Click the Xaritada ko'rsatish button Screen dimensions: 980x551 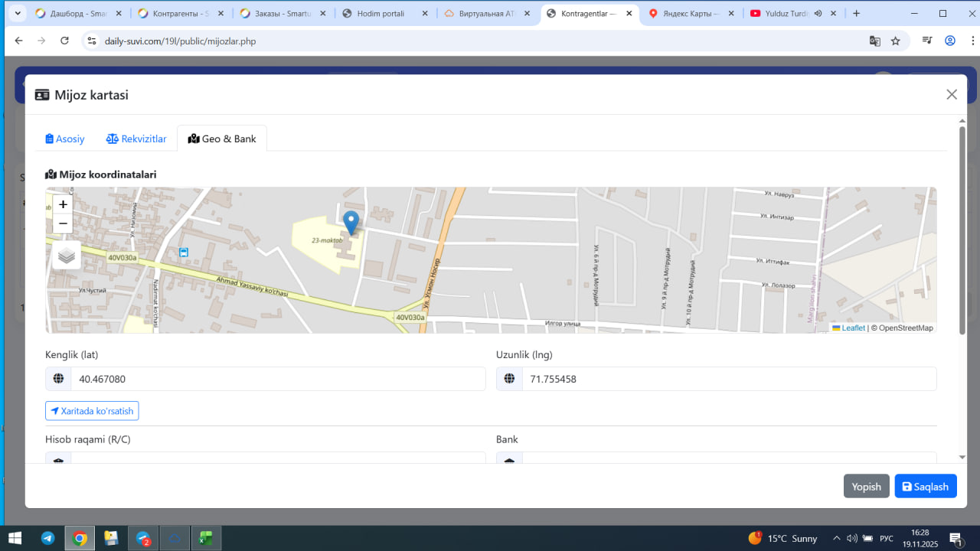92,411
